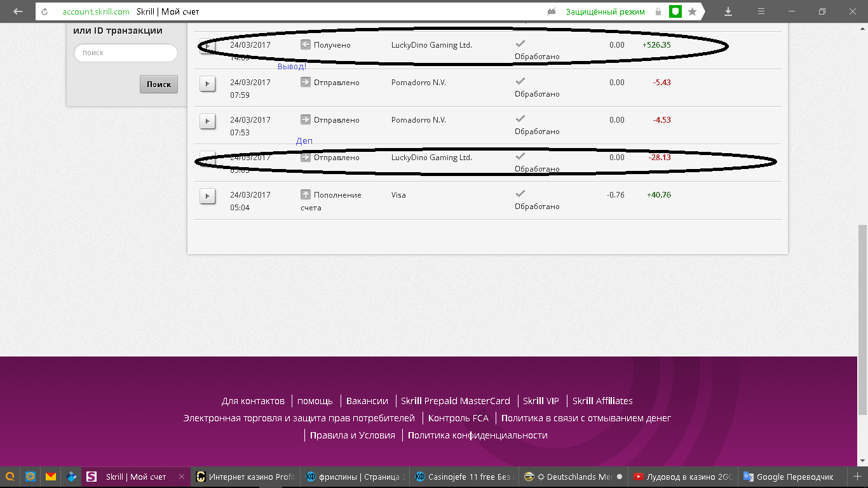Click the page vertical scrollbar thumb
This screenshot has width=868, height=488.
pos(862,318)
